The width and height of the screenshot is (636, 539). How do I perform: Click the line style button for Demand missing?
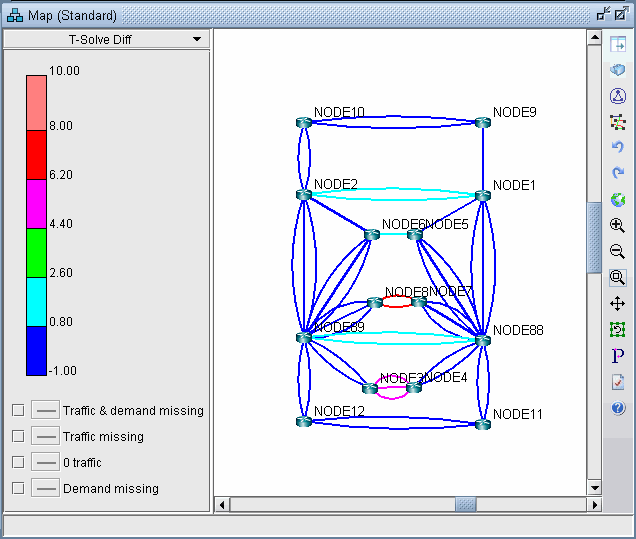coord(45,489)
